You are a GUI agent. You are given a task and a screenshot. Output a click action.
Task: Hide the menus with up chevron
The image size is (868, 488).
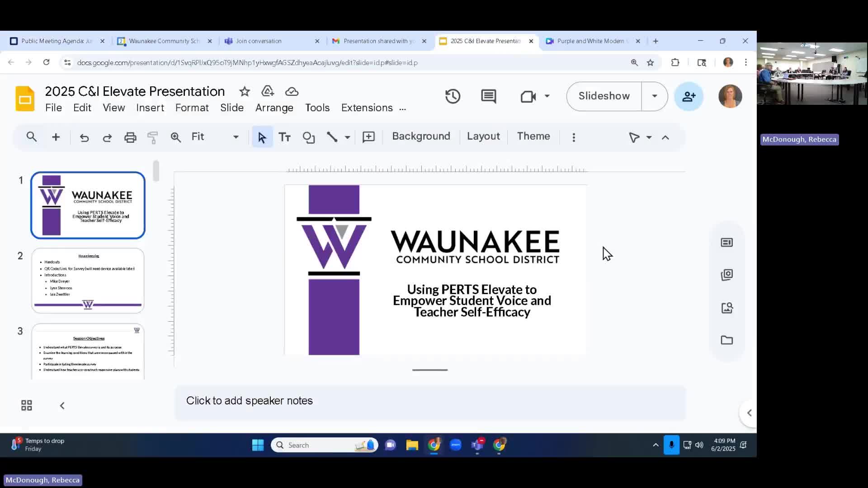(665, 137)
